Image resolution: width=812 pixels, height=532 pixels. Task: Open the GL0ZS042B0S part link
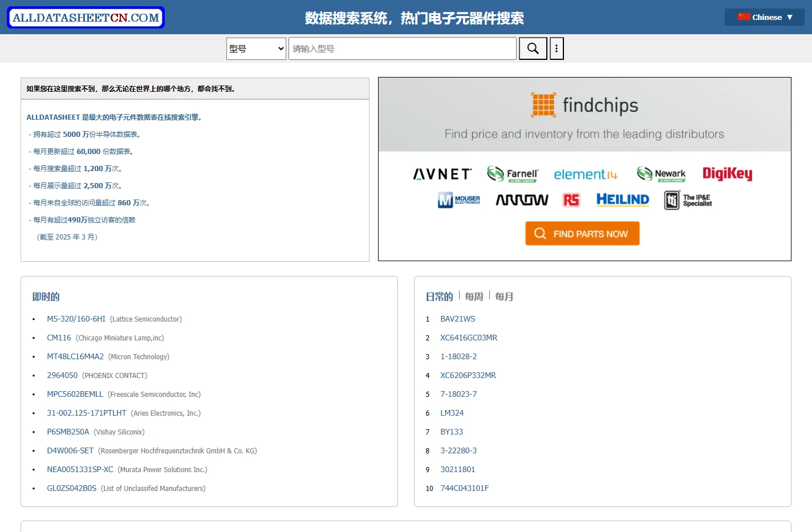coord(71,488)
